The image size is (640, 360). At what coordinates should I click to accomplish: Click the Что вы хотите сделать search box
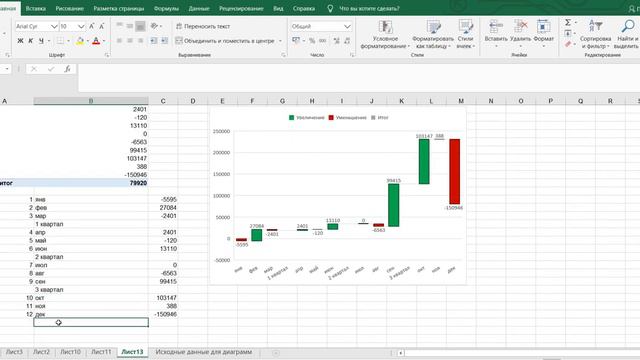coord(369,8)
